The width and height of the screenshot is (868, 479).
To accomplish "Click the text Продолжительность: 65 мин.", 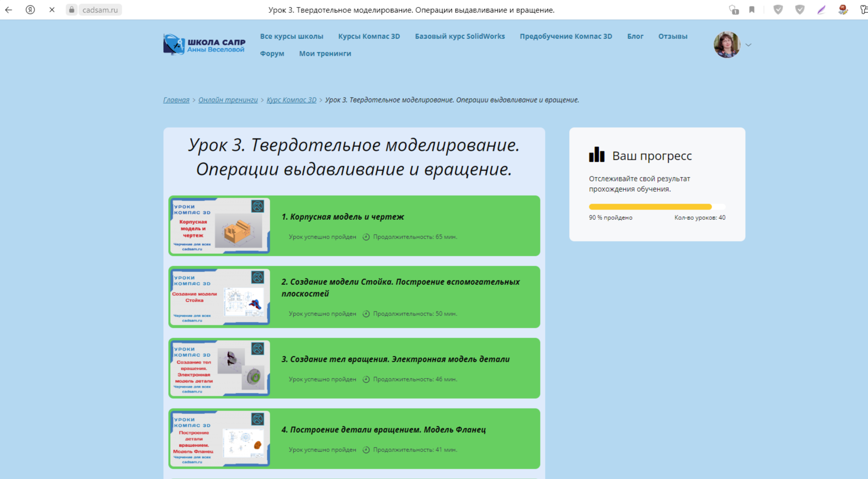I will coord(415,237).
